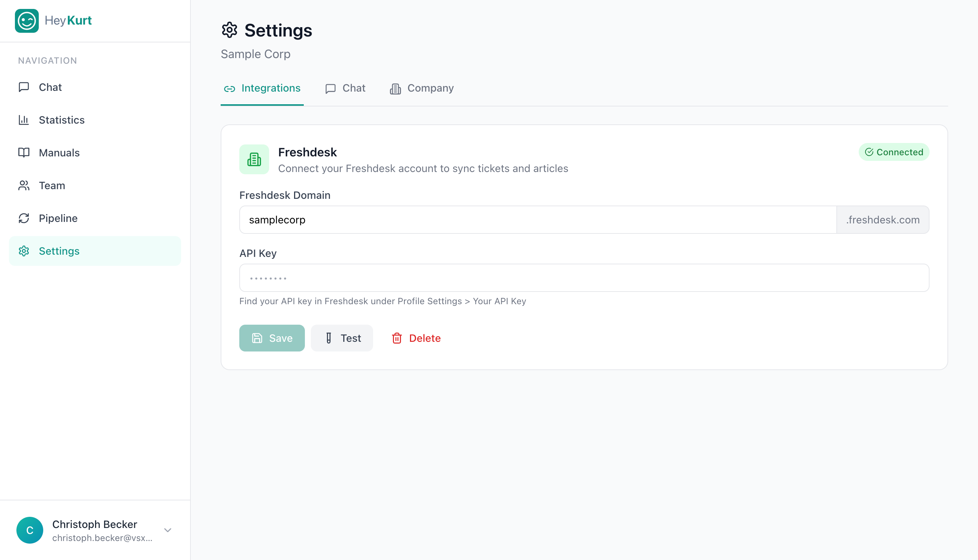Select the Chat icon in the sidebar

[x=24, y=87]
